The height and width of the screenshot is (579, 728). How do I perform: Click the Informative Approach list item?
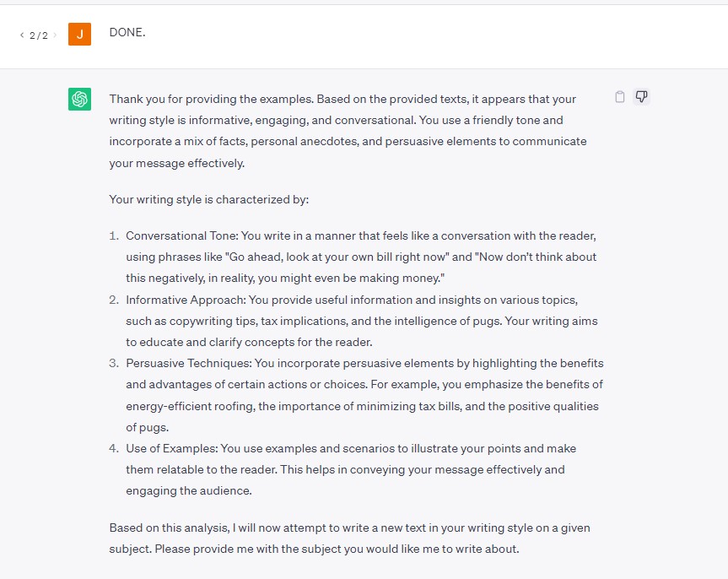coord(363,321)
